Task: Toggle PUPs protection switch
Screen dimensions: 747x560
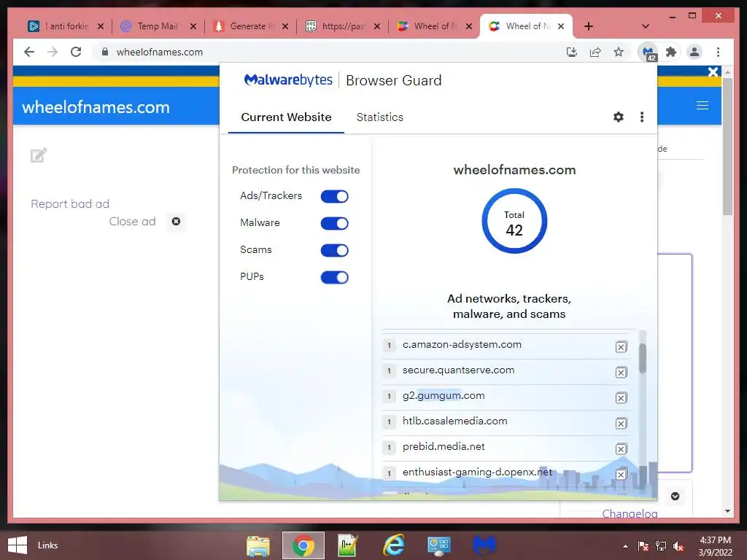Action: pos(334,277)
